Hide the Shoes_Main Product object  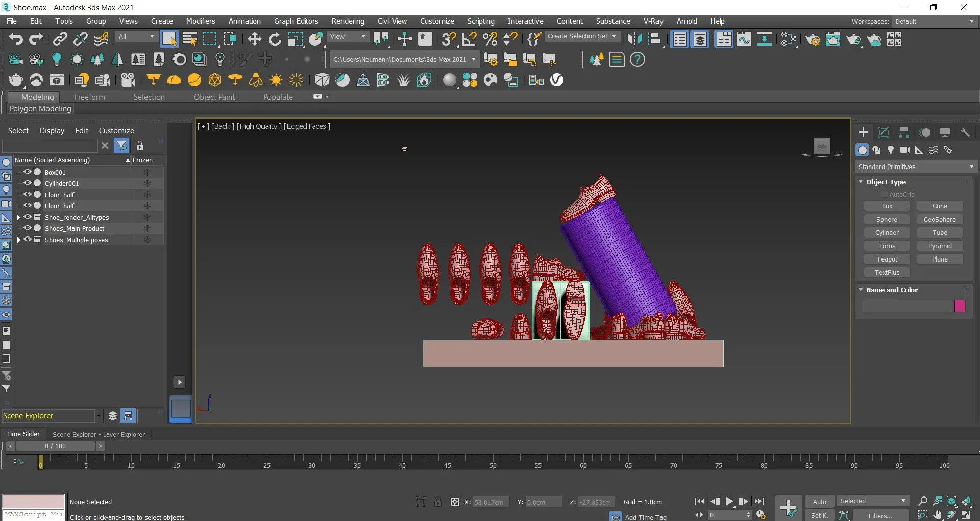pyautogui.click(x=28, y=228)
